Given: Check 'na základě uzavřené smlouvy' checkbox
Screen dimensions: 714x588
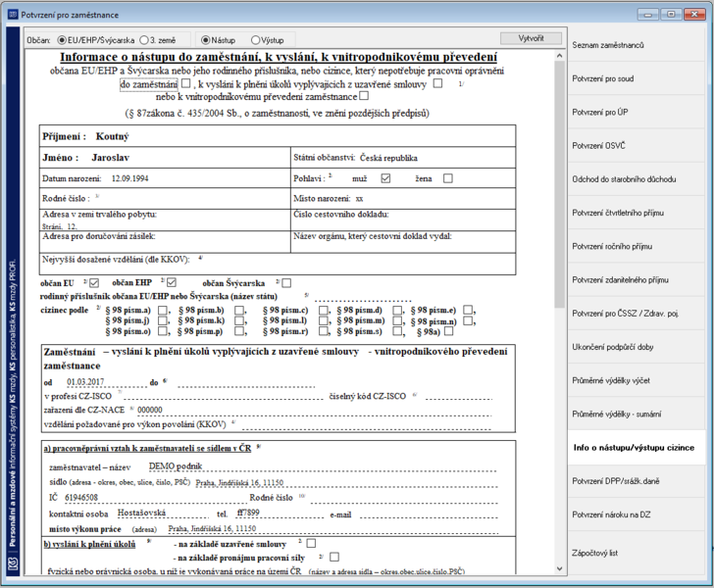Looking at the screenshot, I should [311, 543].
